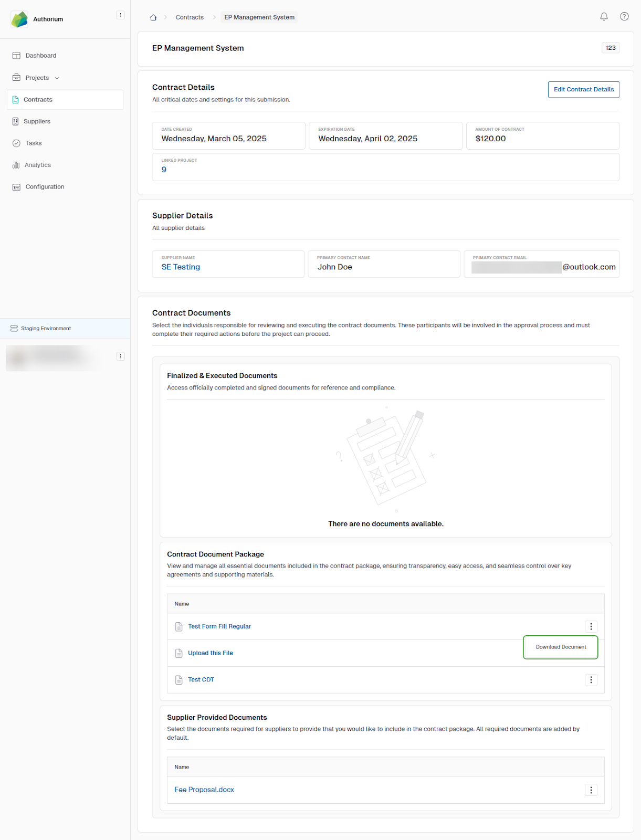The width and height of the screenshot is (641, 840).
Task: Open the SE Testing supplier link
Action: tap(181, 267)
